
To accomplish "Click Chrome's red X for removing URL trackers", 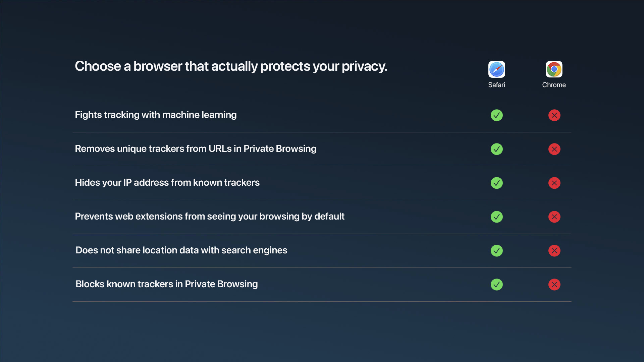I will (554, 149).
